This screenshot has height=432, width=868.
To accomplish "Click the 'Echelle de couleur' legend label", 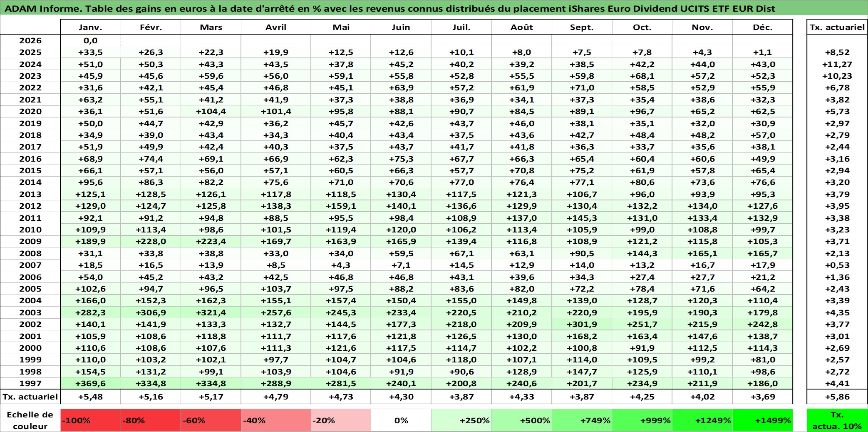I will [x=30, y=420].
